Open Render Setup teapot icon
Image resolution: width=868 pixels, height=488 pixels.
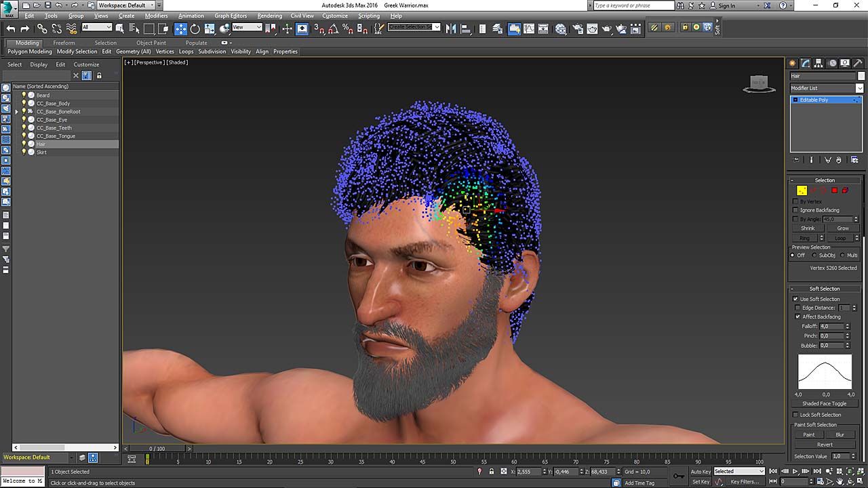click(x=578, y=28)
